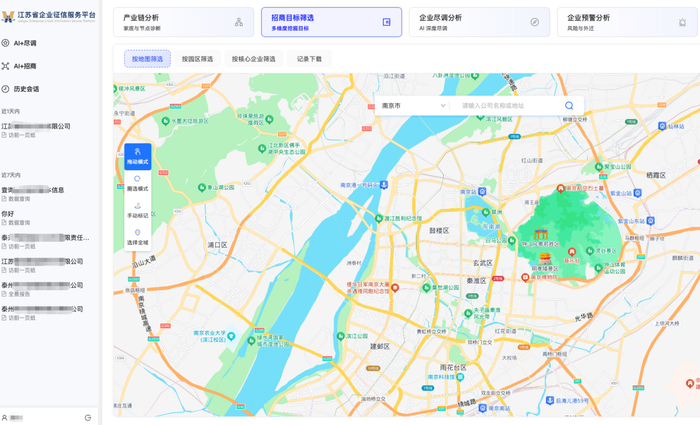The image size is (700, 425).
Task: Click the 玄武区 district label on map
Action: pos(483,263)
